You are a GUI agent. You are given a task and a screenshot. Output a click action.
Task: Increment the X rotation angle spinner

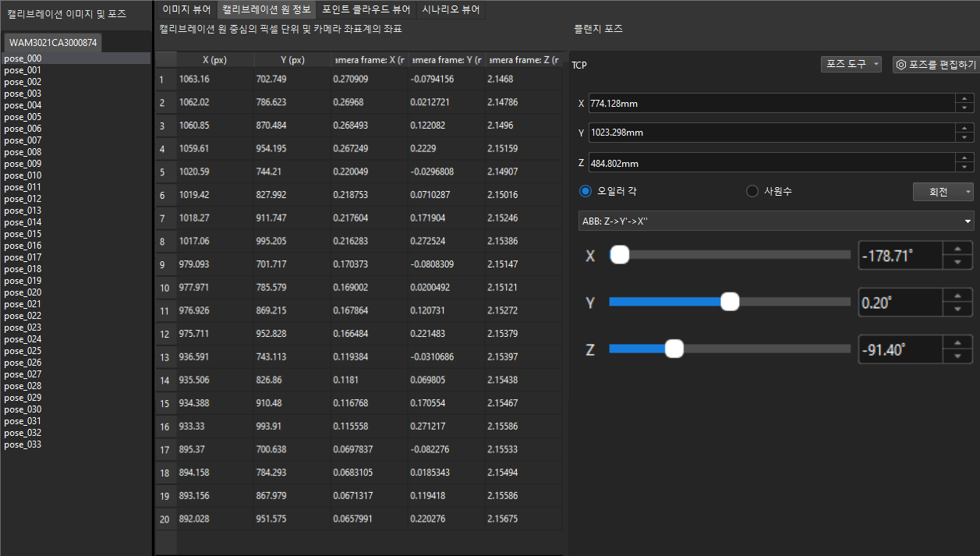(x=957, y=248)
